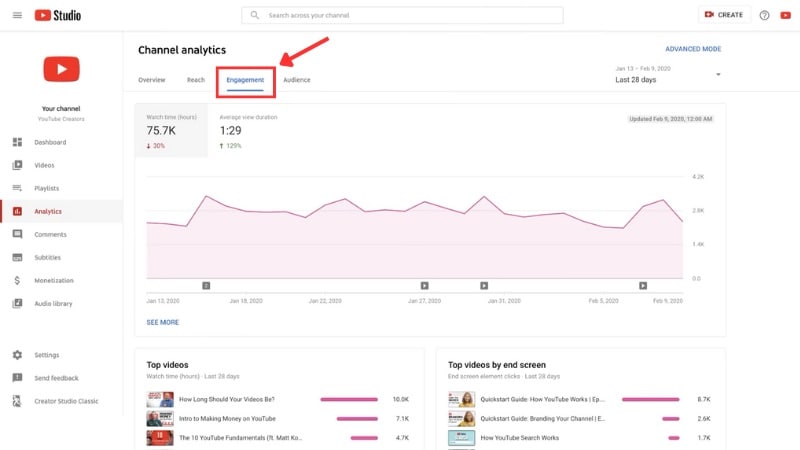800x450 pixels.
Task: Open thumbnail of Quickstart Guide: How YouTube Works
Action: [x=462, y=399]
